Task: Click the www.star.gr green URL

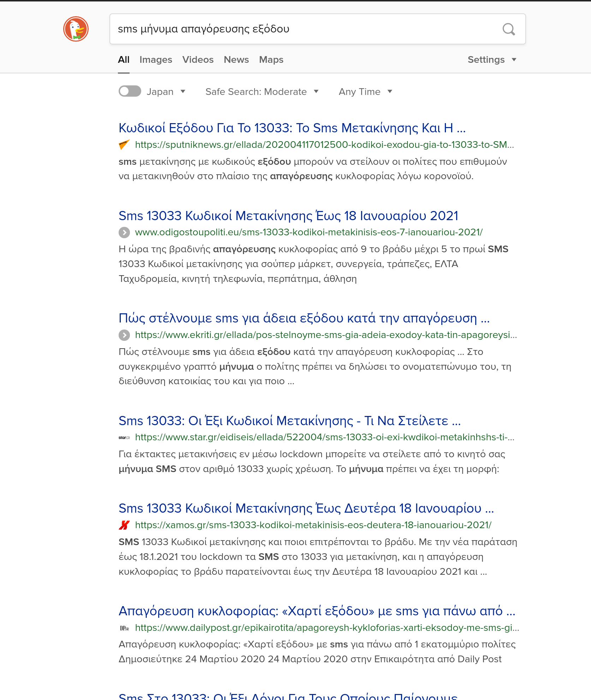Action: (x=325, y=437)
